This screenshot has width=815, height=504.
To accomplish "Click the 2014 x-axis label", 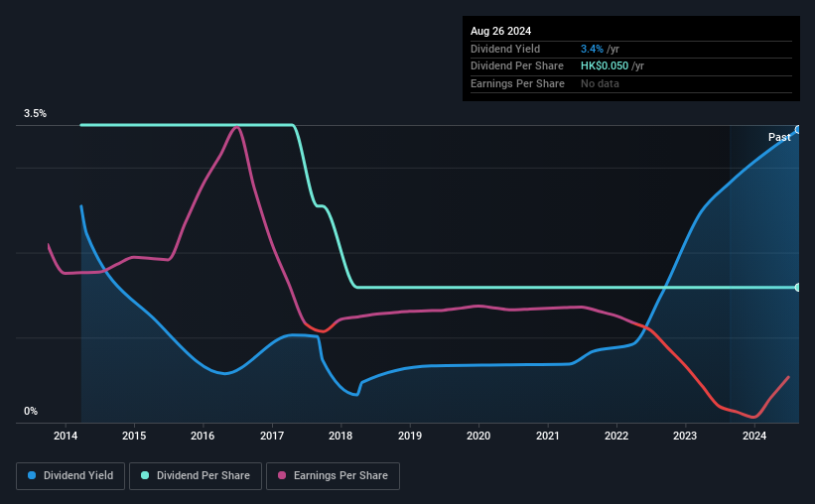I will point(66,436).
